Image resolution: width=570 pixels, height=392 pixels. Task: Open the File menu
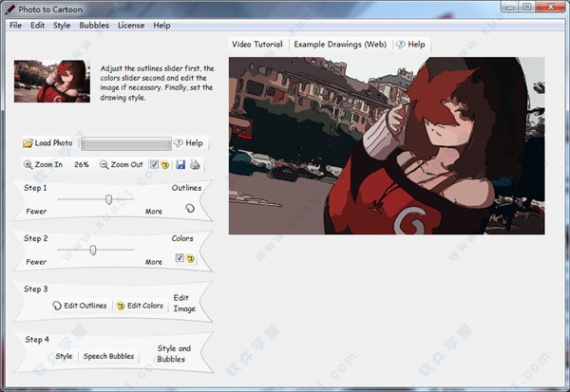click(x=15, y=26)
